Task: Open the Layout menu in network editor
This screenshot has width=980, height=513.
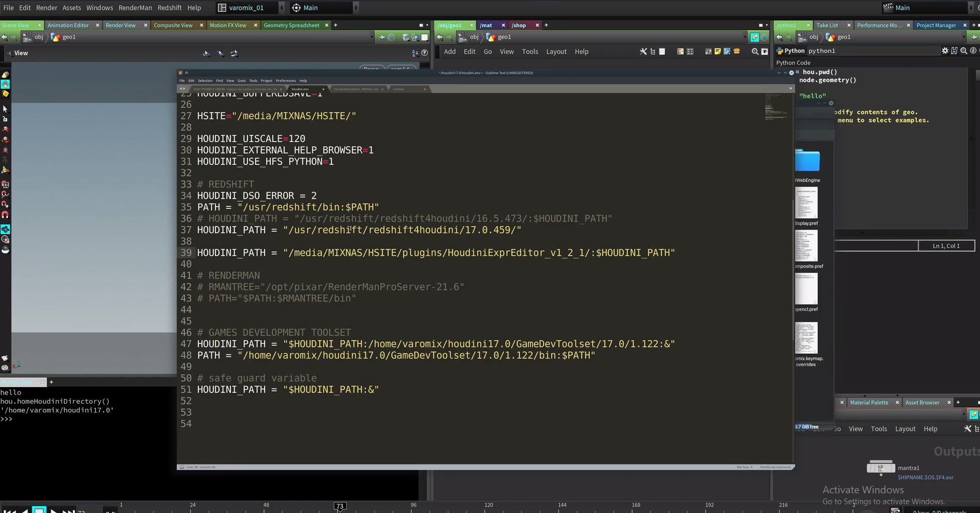Action: point(556,51)
